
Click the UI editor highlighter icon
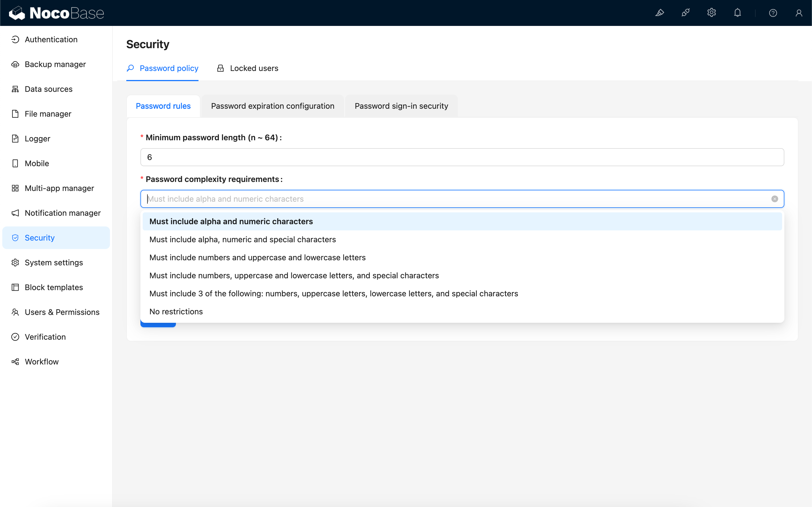pos(659,13)
